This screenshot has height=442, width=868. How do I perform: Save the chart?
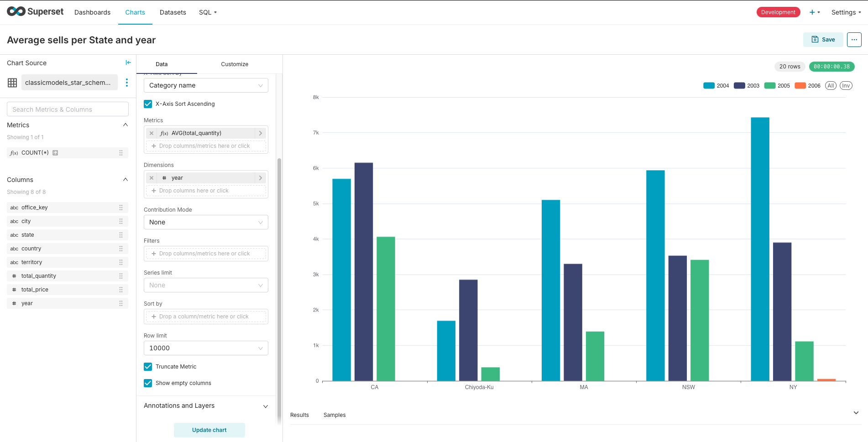click(x=823, y=40)
